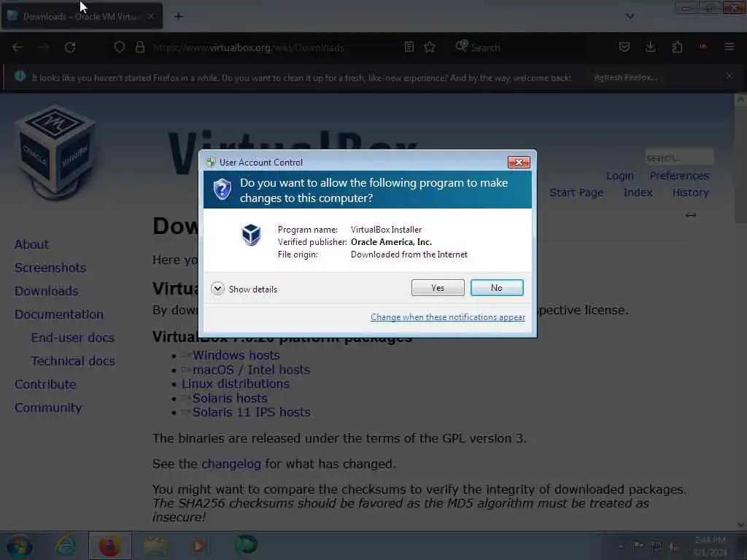Open End-user docs link
Viewport: 747px width, 560px height.
72,338
